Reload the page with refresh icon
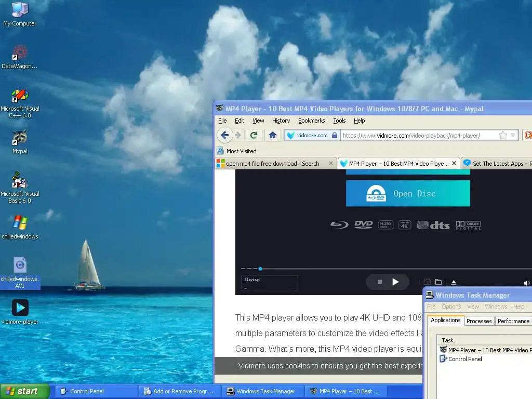 coord(254,135)
